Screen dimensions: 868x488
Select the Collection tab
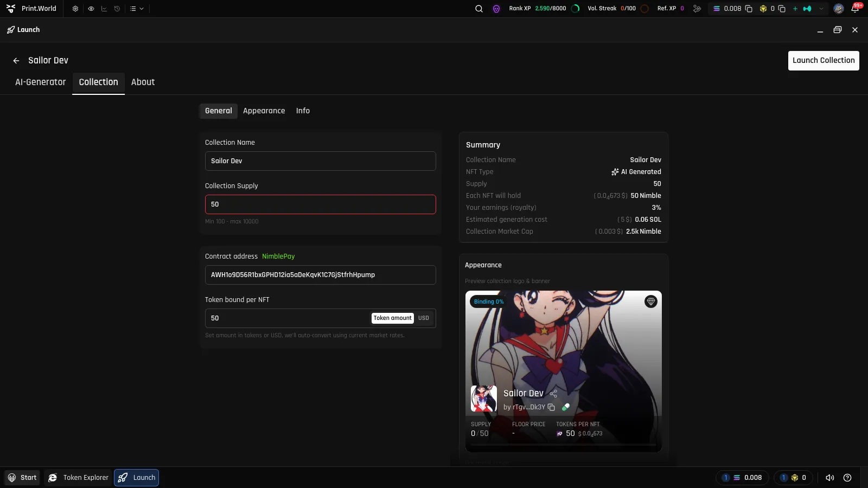click(99, 82)
